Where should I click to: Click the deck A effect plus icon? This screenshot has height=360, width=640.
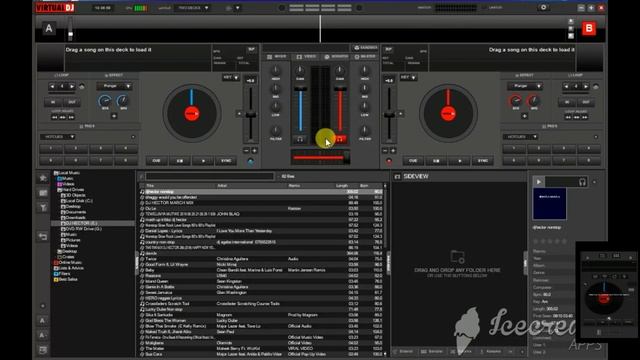[114, 116]
